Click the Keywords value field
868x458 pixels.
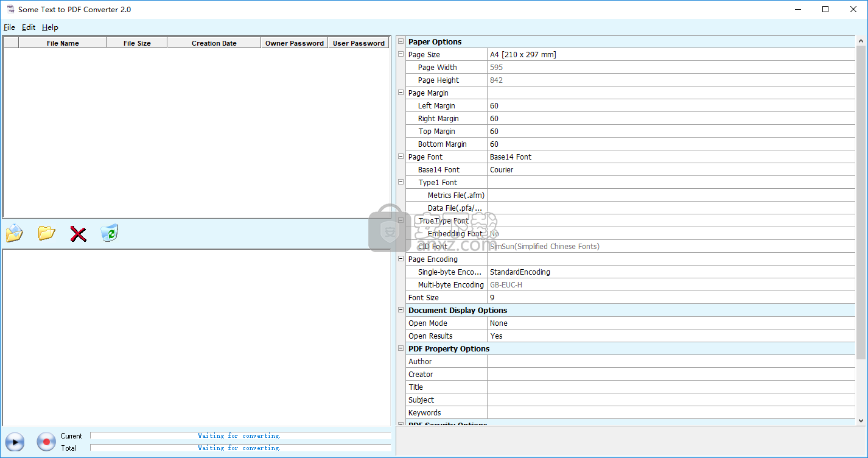[x=671, y=412]
